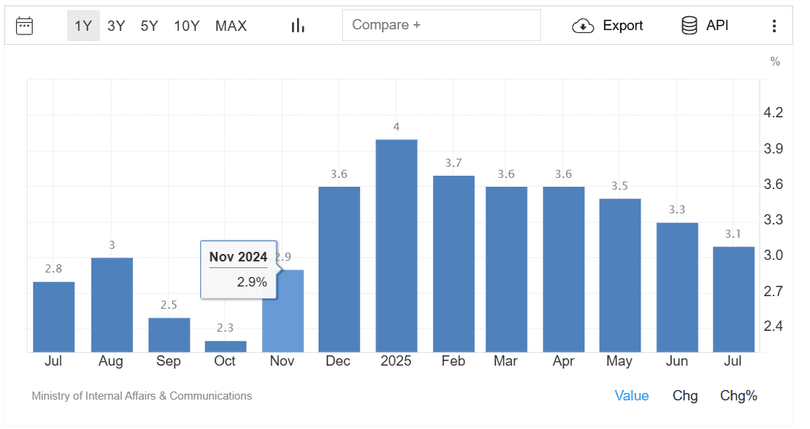This screenshot has width=810, height=429.
Task: Switch chart to Chg% view
Action: 739,396
